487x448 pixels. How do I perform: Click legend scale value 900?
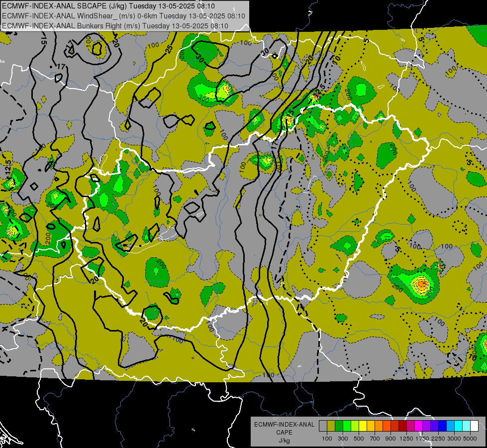click(x=390, y=439)
